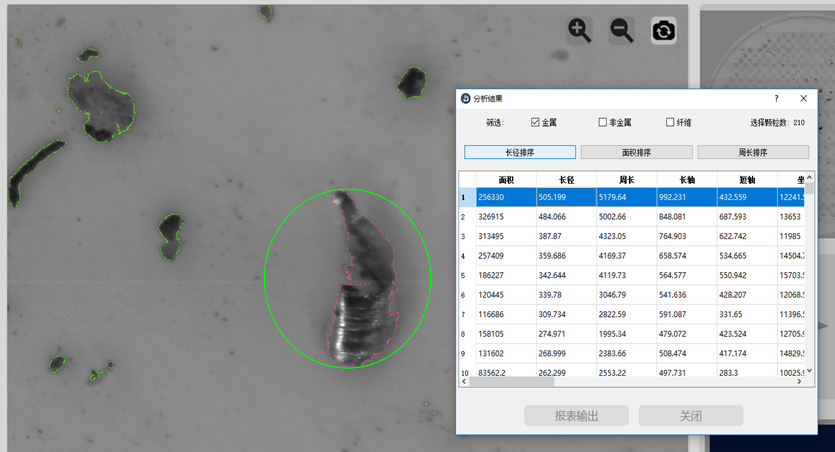Select row 5 with area 186227

tap(505, 275)
